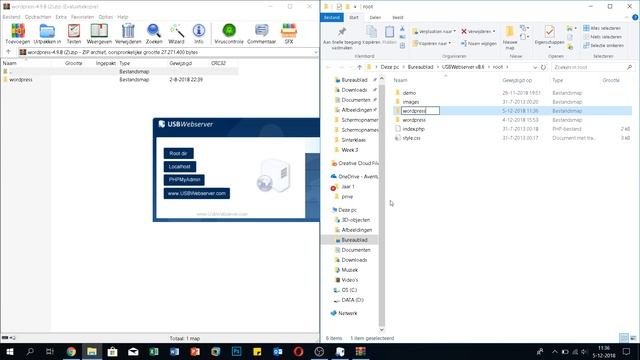640x360 pixels.
Task: Switch to Beeld tab in Explorer
Action: tap(398, 18)
